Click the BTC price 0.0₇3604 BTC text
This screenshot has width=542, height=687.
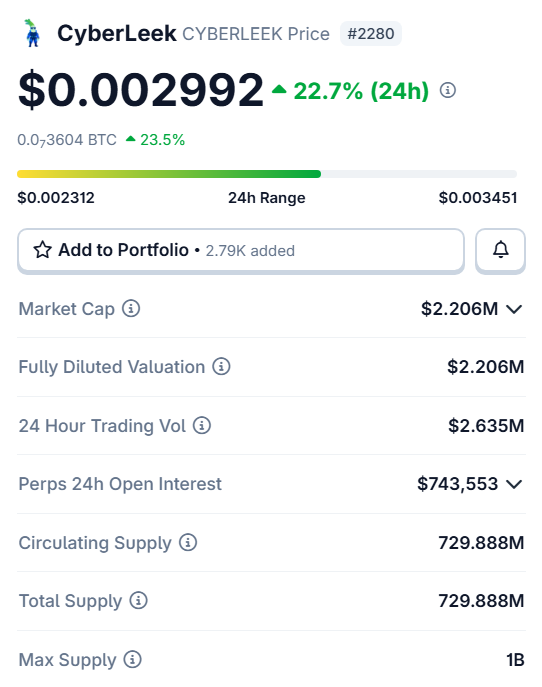coord(67,140)
